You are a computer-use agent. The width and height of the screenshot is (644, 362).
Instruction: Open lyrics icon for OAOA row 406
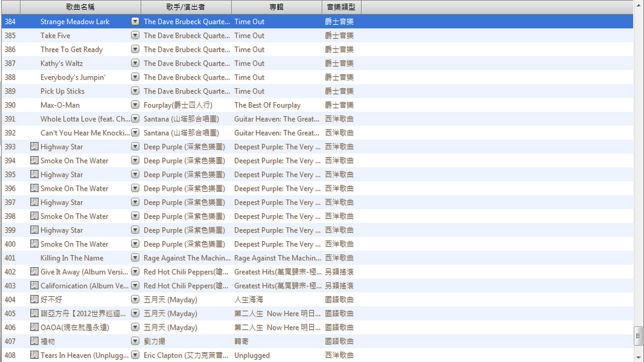(34, 328)
